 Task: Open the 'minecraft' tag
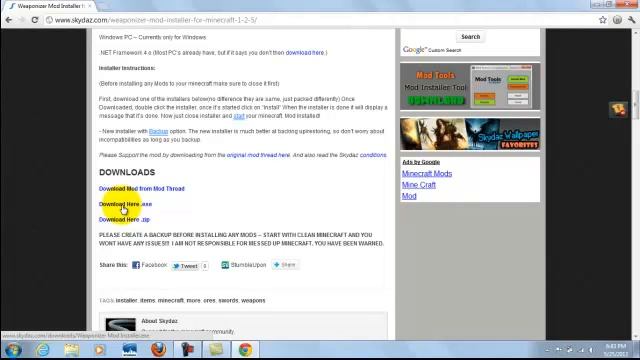click(x=170, y=300)
